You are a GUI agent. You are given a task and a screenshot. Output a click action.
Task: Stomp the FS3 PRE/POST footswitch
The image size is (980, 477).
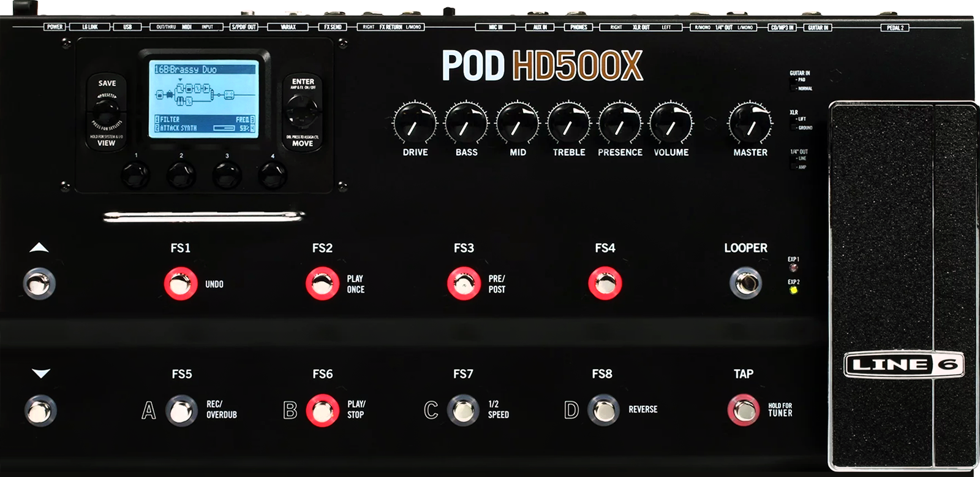pyautogui.click(x=464, y=284)
